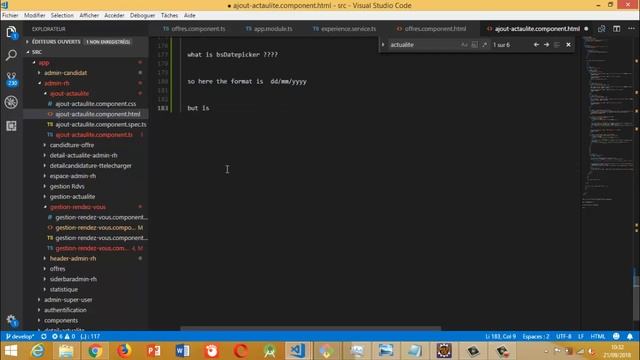The width and height of the screenshot is (640, 360).
Task: Click the code minimap preview
Action: click(608, 122)
